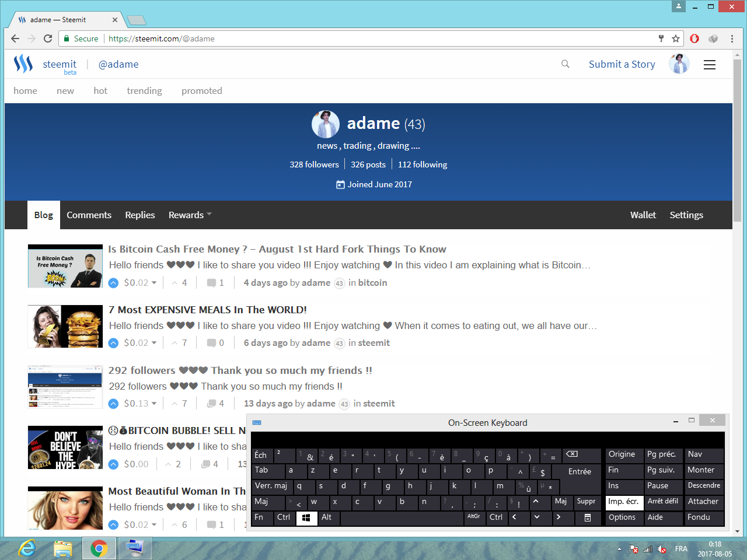Click the Steemit logo icon
The image size is (747, 560).
tap(23, 64)
